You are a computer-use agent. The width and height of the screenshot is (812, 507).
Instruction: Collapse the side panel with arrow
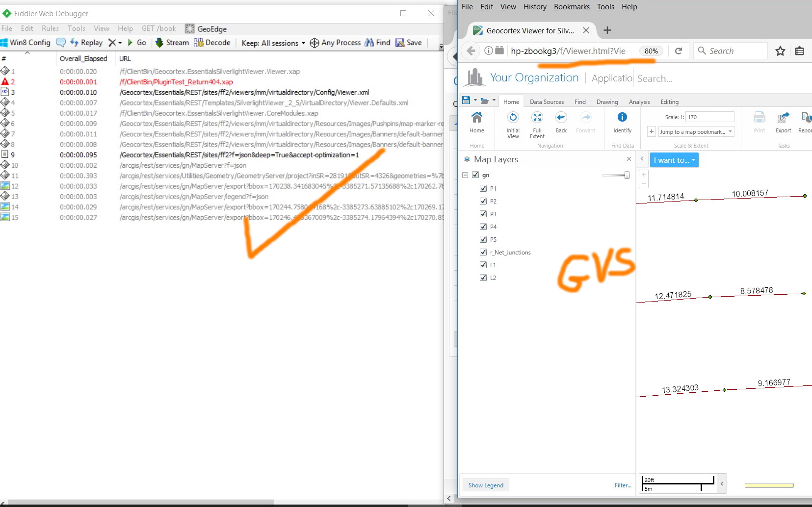click(642, 159)
